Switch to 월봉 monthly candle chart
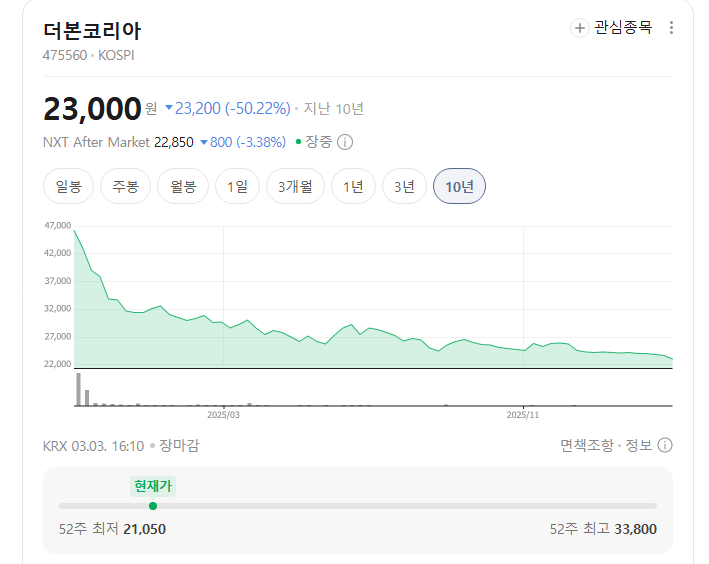 pos(183,186)
